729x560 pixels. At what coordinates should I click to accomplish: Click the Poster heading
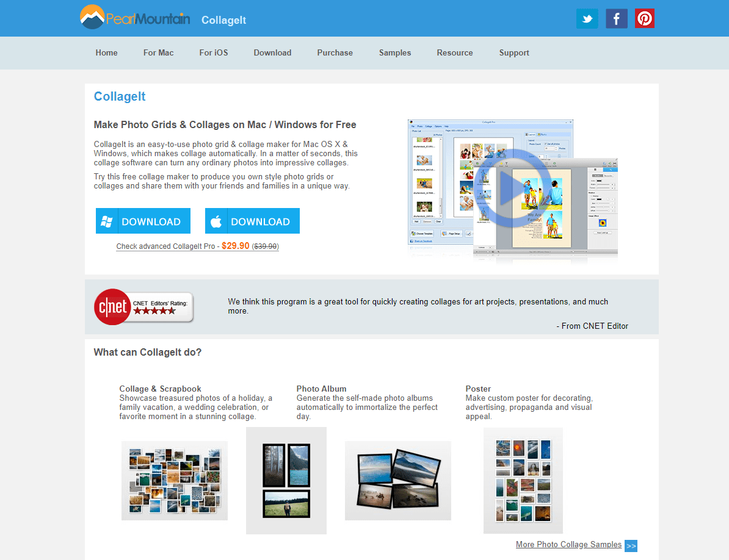478,389
